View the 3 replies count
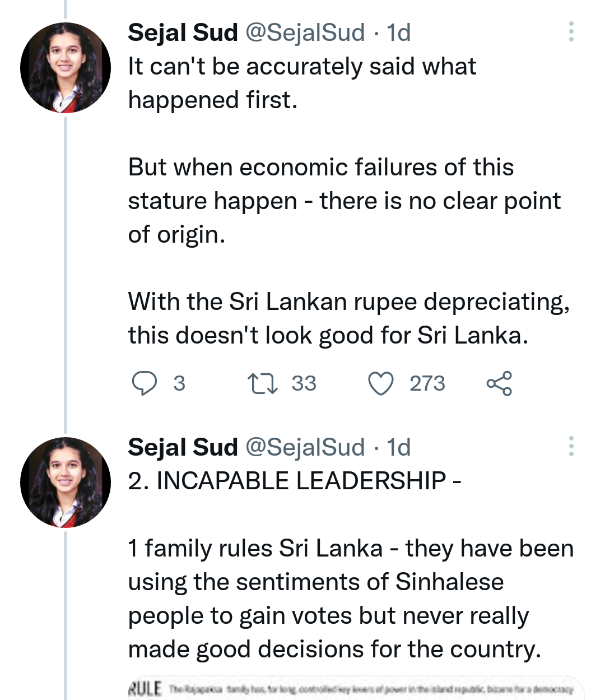 pyautogui.click(x=179, y=384)
